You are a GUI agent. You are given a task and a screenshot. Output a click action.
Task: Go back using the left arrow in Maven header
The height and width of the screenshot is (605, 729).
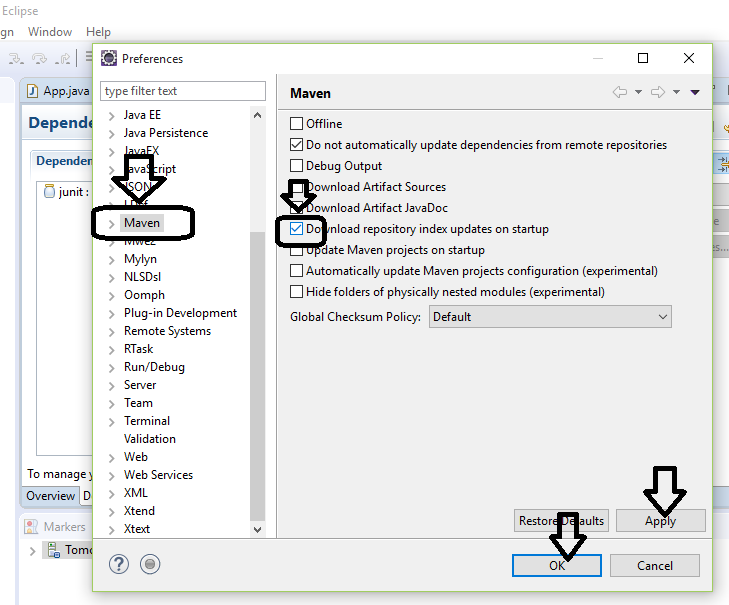click(x=620, y=92)
